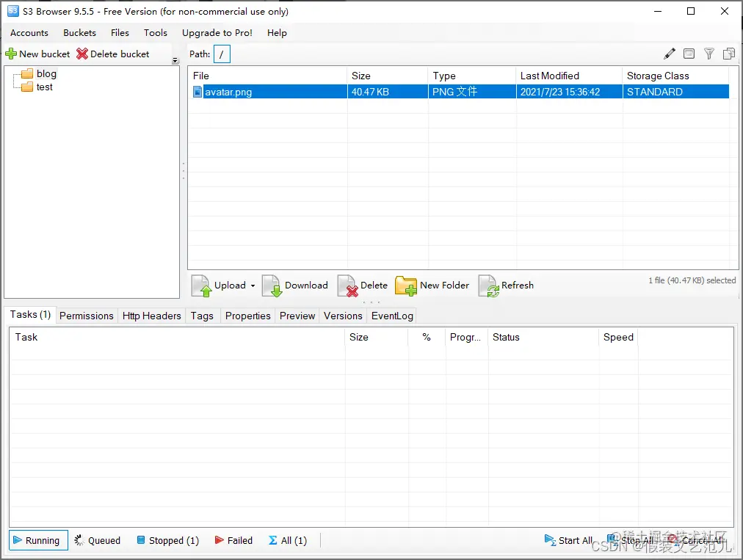
Task: Click the Download button label
Action: pyautogui.click(x=306, y=286)
